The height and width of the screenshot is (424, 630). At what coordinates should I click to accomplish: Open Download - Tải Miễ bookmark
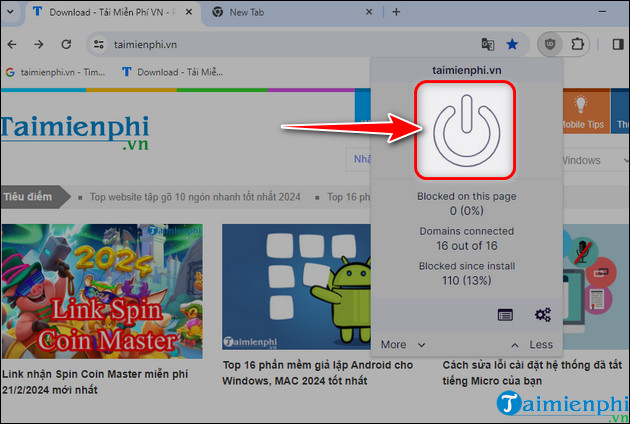click(173, 72)
